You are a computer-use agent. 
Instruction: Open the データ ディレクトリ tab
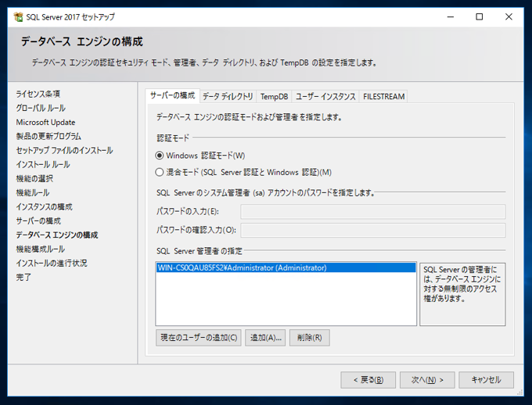point(228,97)
